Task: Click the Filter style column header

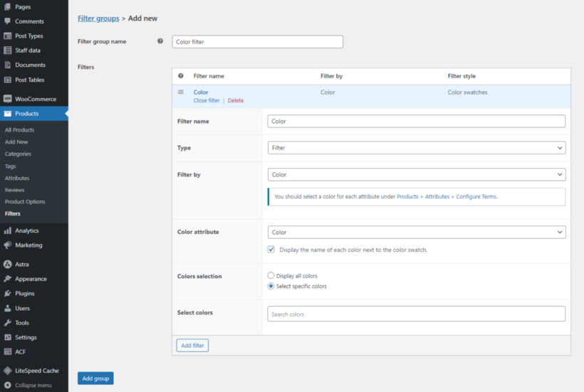Action: tap(462, 76)
